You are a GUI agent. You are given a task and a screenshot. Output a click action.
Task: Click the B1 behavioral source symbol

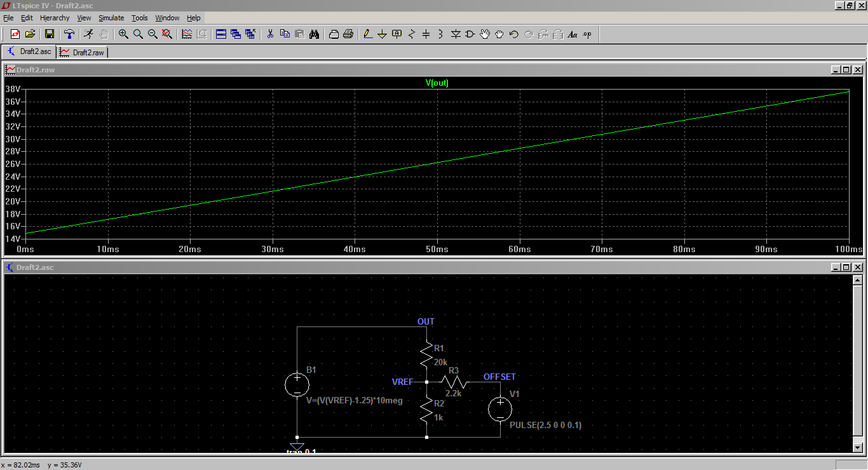[x=297, y=384]
